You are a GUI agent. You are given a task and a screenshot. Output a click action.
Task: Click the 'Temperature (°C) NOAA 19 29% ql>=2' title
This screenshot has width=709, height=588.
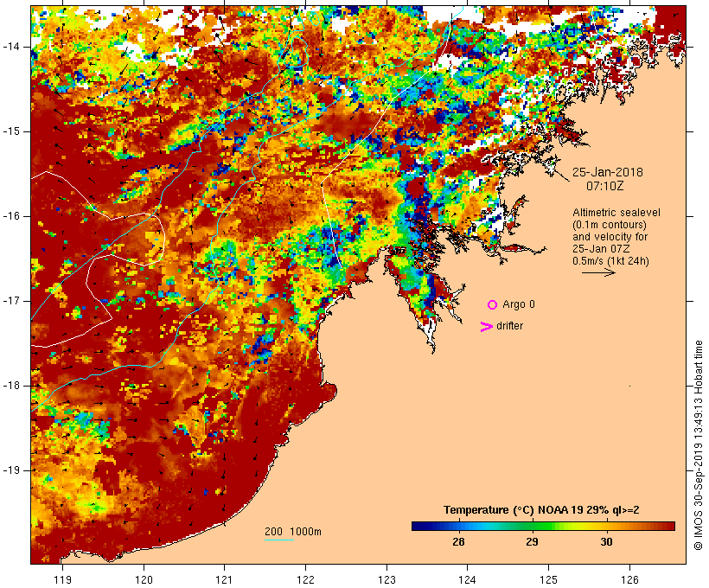tap(541, 510)
